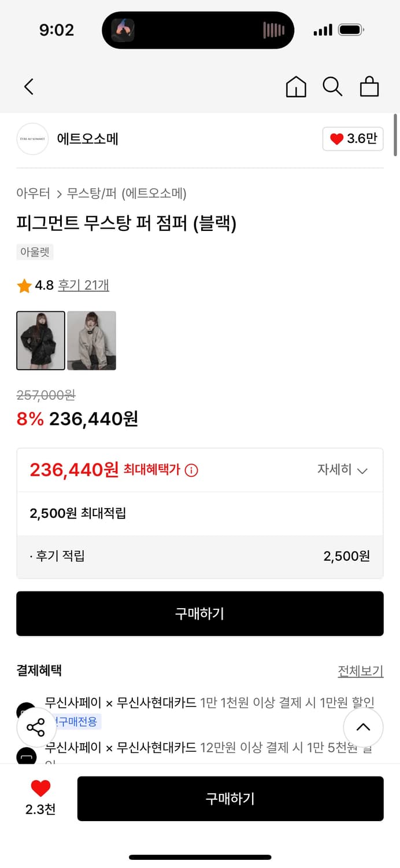The width and height of the screenshot is (400, 868).
Task: Tap the back arrow icon
Action: (x=29, y=87)
